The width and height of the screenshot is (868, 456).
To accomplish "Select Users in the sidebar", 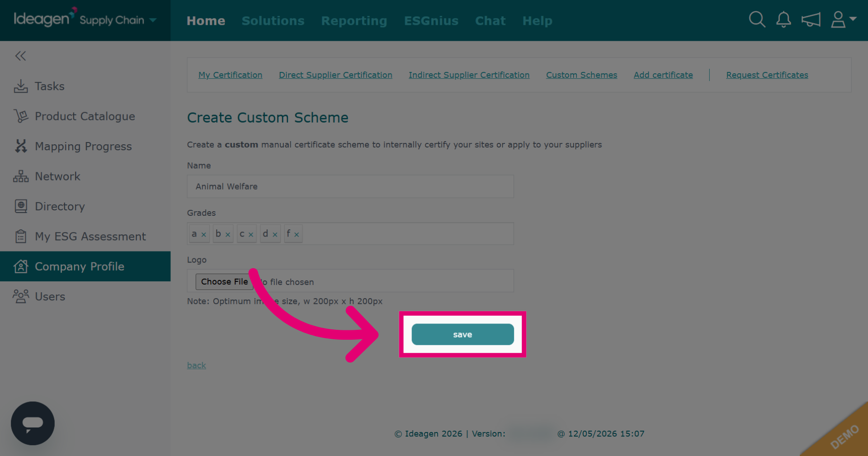I will click(x=85, y=296).
